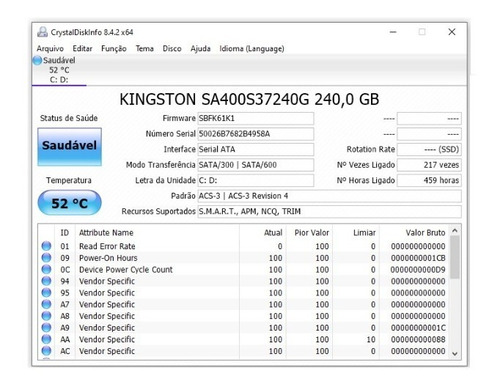The image size is (500, 387).
Task: Select Vendor Specific text in row A7
Action: click(107, 305)
